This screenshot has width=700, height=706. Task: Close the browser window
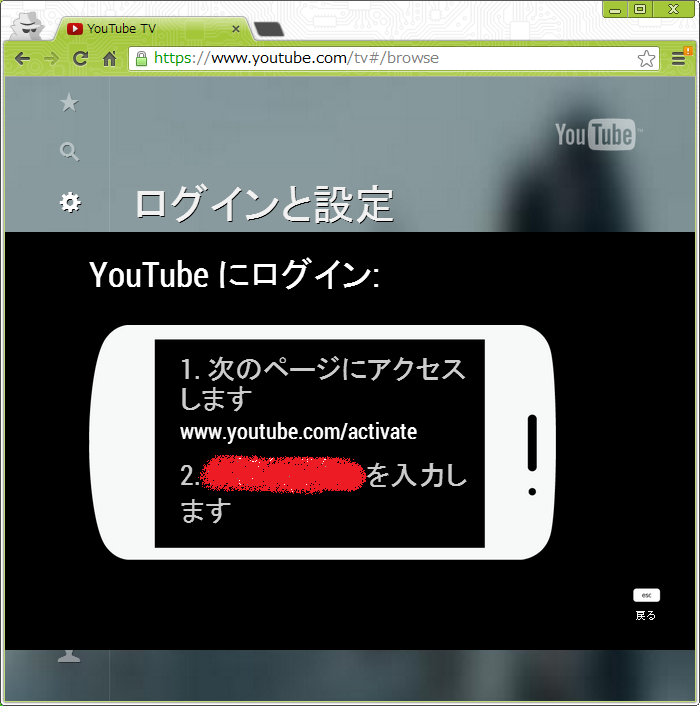coord(673,9)
